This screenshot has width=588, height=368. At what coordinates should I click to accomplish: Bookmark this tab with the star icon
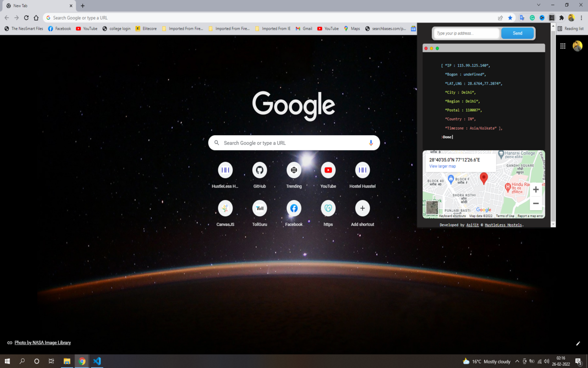point(510,18)
